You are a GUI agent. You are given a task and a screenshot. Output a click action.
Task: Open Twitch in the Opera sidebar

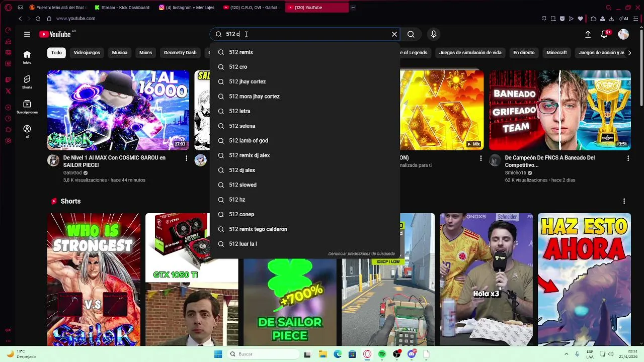pos(8,80)
